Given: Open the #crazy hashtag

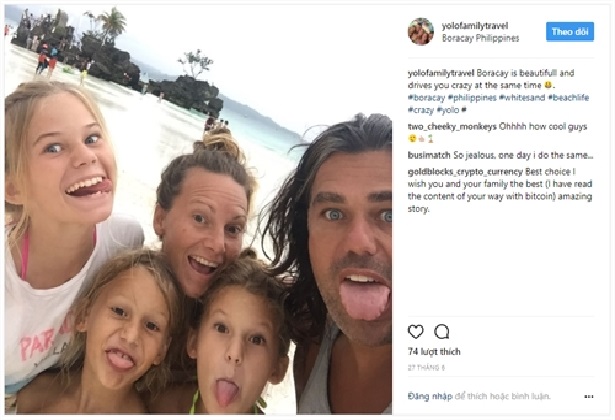Looking at the screenshot, I should [x=420, y=110].
